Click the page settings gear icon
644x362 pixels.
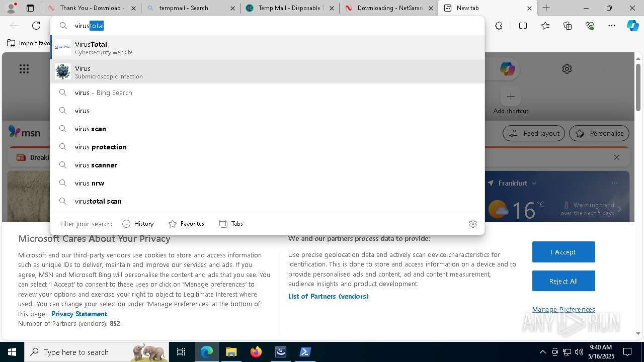567,69
